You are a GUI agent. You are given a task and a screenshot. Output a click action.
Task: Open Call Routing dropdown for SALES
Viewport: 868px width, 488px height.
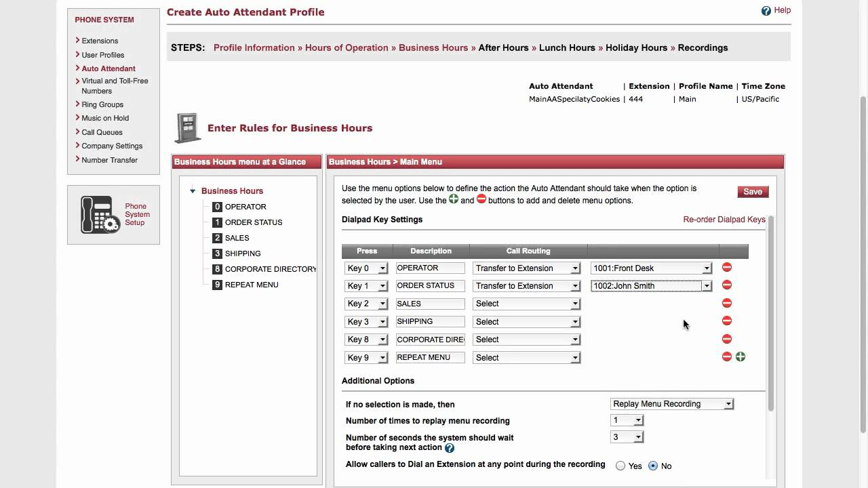click(526, 304)
